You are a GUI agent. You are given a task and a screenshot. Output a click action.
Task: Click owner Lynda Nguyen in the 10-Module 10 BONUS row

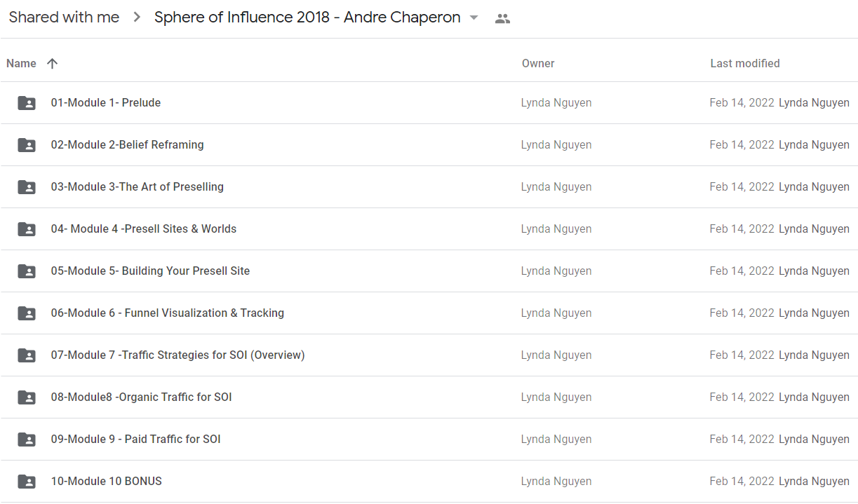[556, 481]
